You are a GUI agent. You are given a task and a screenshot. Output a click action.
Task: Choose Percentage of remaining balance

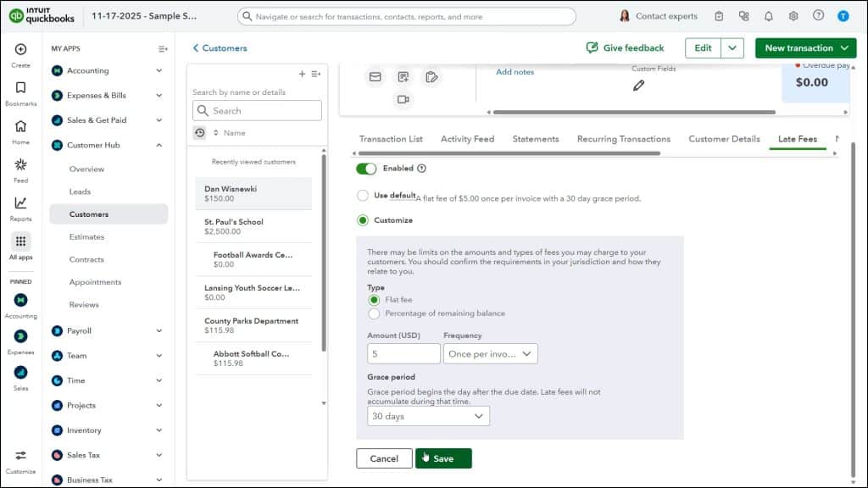373,313
